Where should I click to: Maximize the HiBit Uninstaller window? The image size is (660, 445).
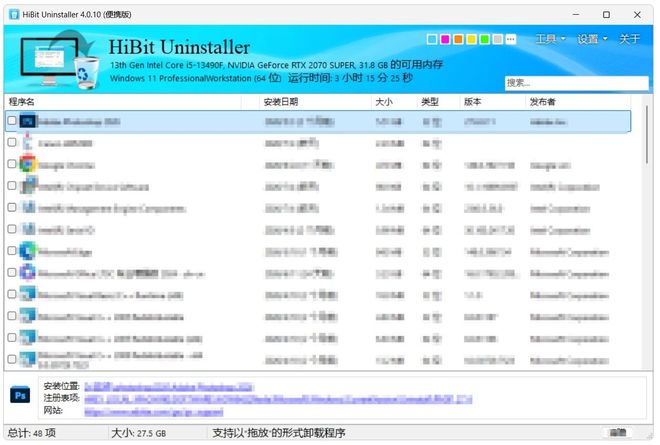pos(606,14)
